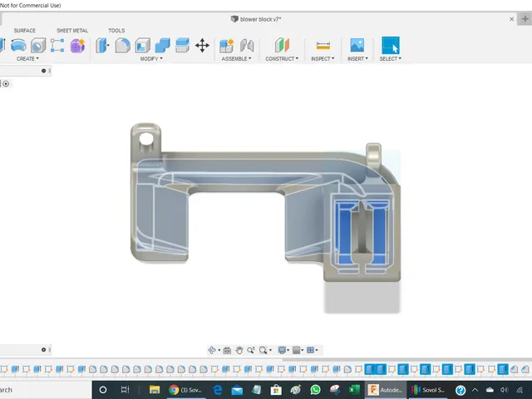Click the Insert image icon

coord(357,45)
